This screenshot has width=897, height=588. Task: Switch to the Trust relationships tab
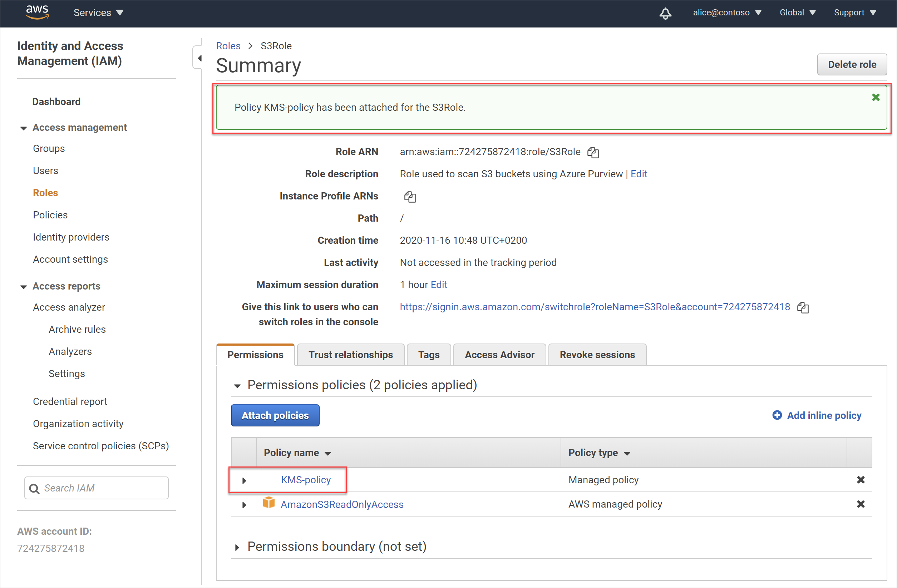click(350, 354)
